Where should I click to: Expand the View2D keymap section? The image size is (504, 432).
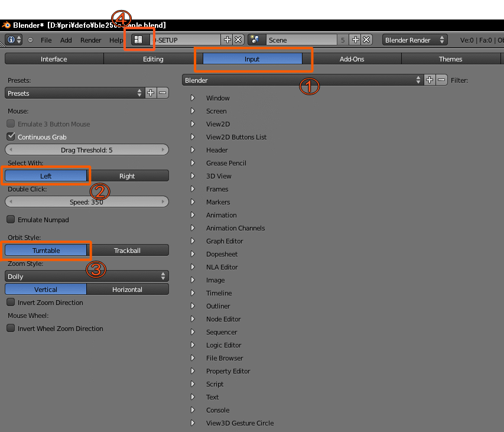[x=193, y=124]
